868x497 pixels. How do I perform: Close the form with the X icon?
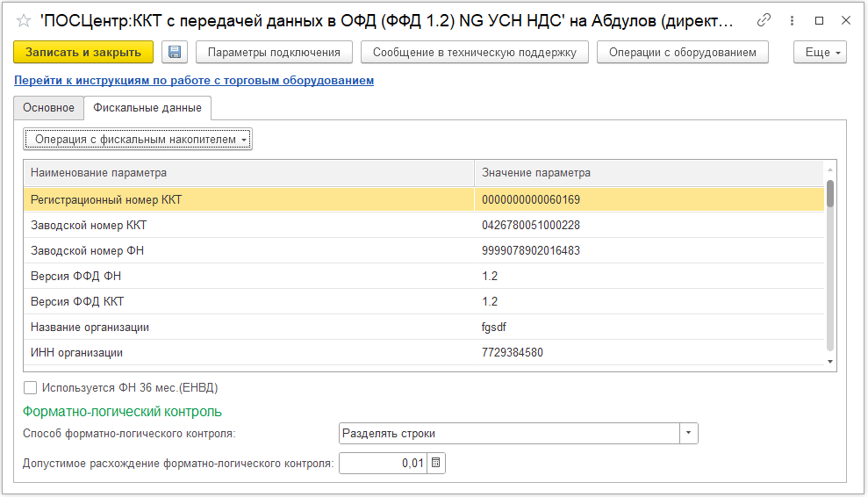pyautogui.click(x=845, y=20)
